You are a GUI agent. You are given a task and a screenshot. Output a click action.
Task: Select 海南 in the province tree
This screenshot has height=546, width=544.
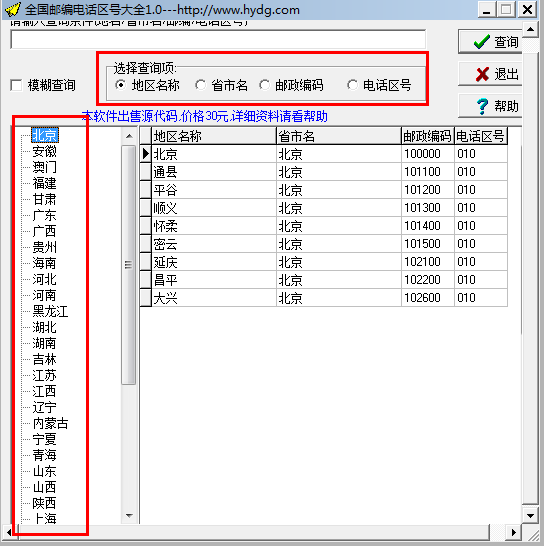[44, 263]
